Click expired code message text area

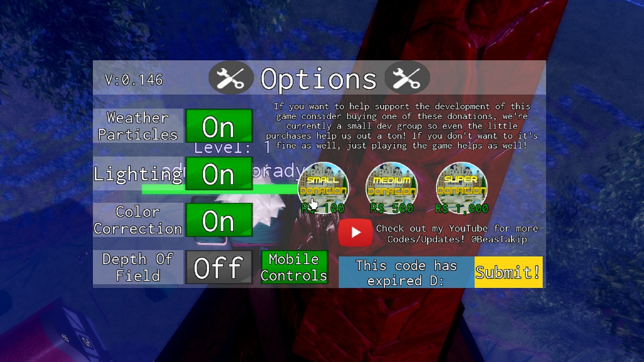(x=405, y=271)
